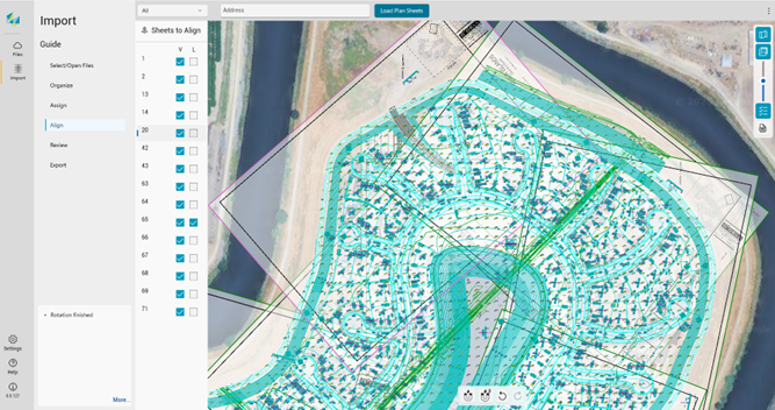Click the info version icon at bottom left
Image resolution: width=775 pixels, height=410 pixels.
pyautogui.click(x=13, y=386)
